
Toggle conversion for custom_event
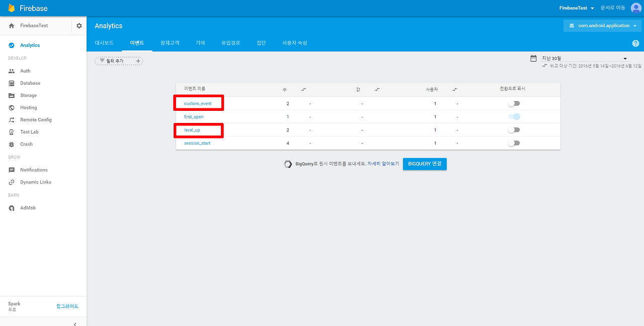(x=514, y=103)
